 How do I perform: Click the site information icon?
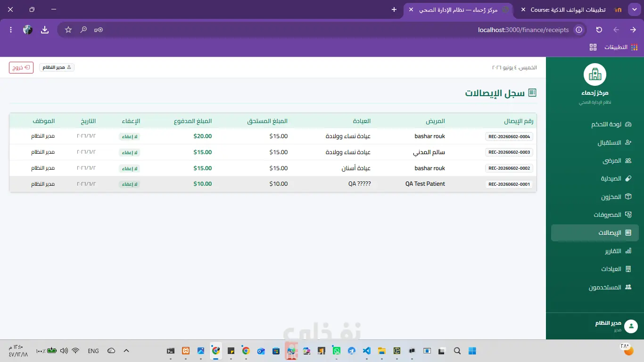pyautogui.click(x=579, y=30)
